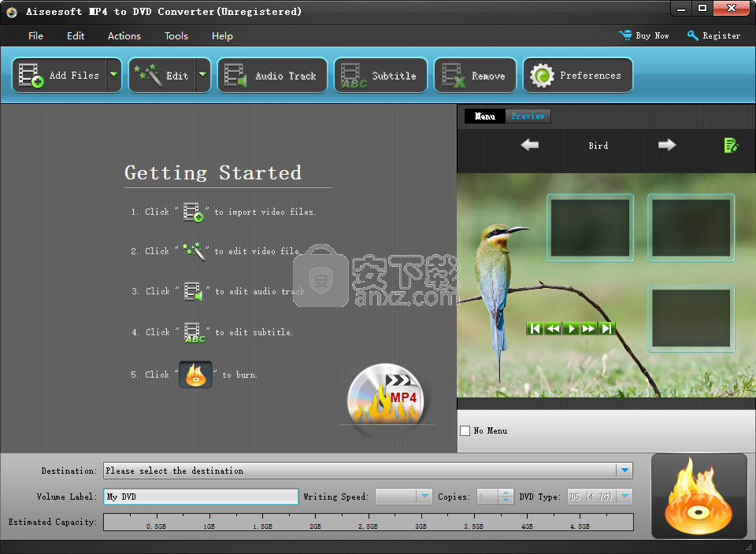Click the green edit menu icon
This screenshot has width=756, height=554.
[x=731, y=145]
